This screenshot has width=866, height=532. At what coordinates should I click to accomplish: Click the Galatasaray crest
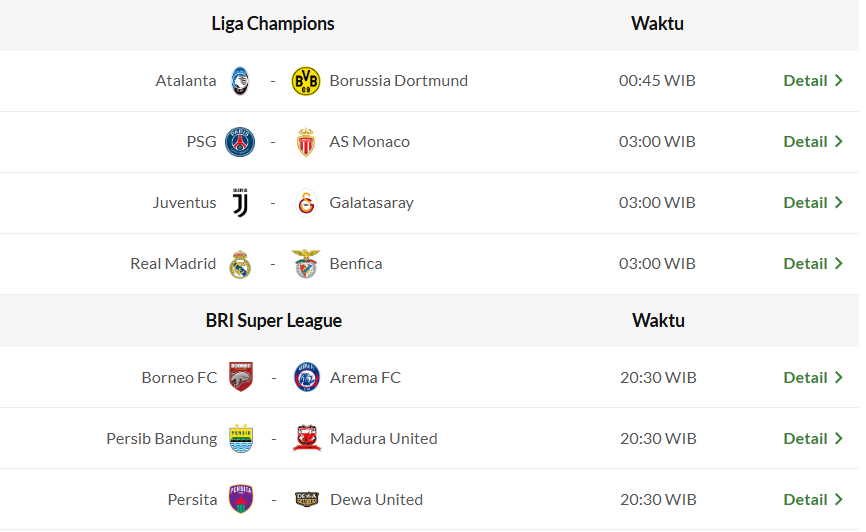coord(305,203)
